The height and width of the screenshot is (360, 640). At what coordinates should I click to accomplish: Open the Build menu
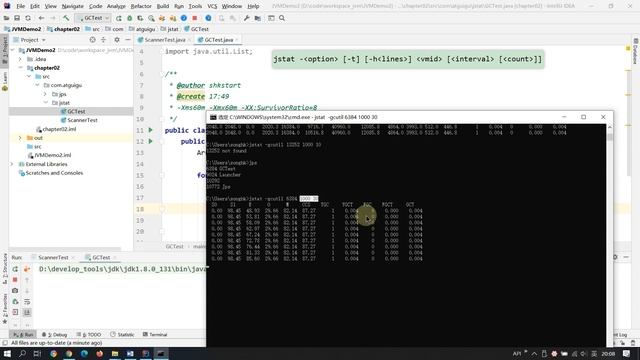pos(162,6)
